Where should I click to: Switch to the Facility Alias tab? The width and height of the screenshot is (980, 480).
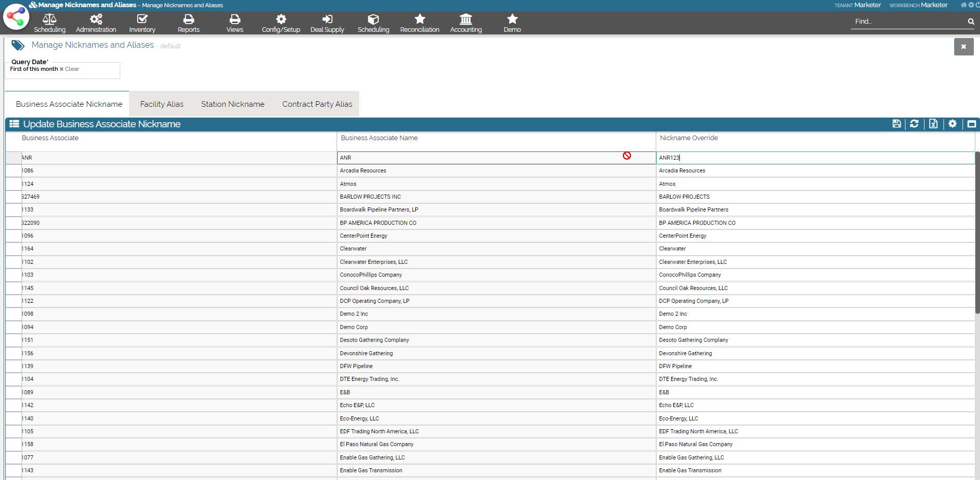click(x=161, y=104)
